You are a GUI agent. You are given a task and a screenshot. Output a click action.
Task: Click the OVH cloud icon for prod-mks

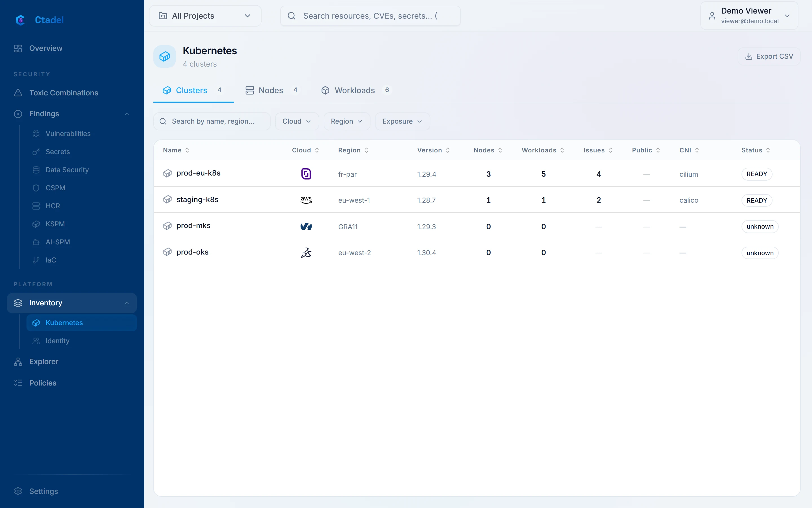click(306, 226)
